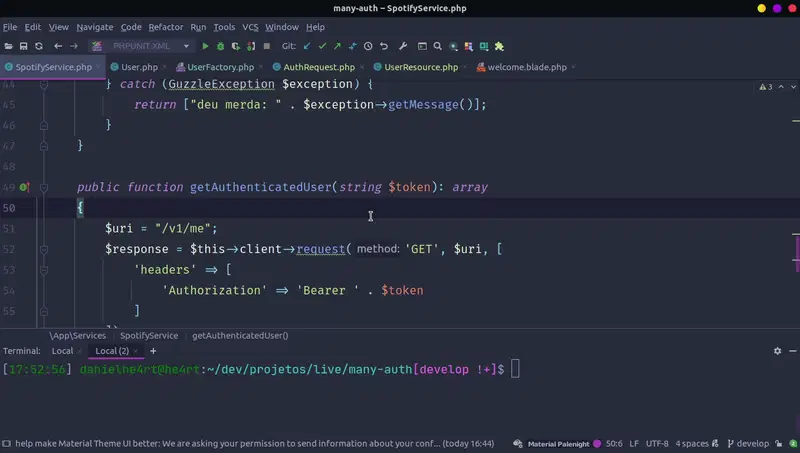Toggle code folding at the line 49 function
The image size is (800, 453).
44,187
